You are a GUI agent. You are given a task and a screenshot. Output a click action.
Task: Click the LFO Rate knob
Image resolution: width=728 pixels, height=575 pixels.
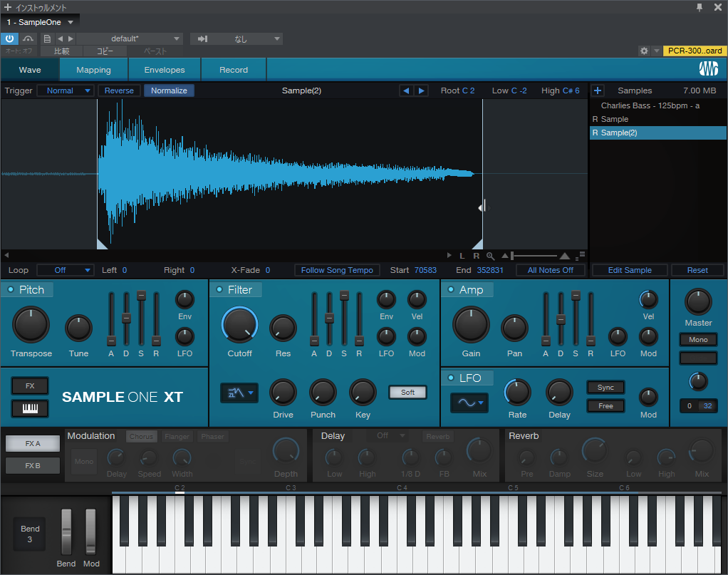(x=517, y=393)
